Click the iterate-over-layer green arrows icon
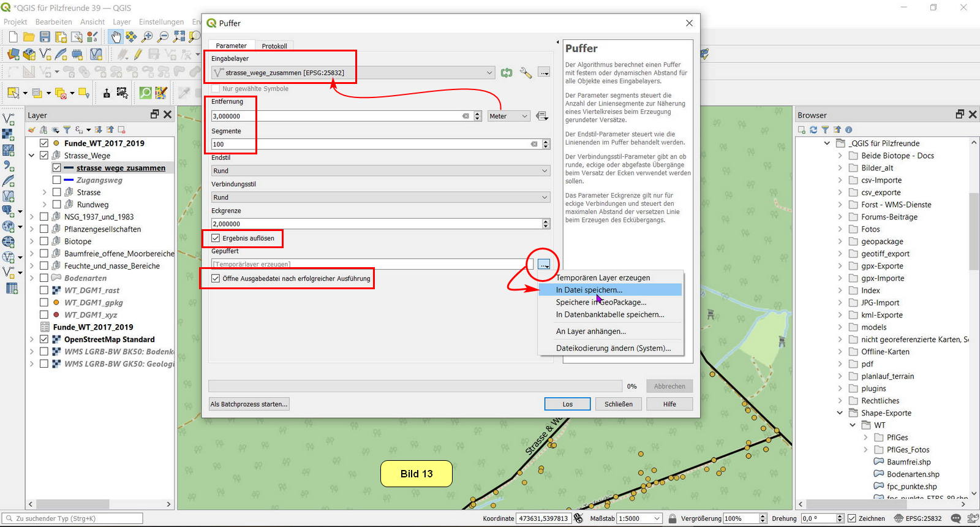980x527 pixels. (x=507, y=73)
